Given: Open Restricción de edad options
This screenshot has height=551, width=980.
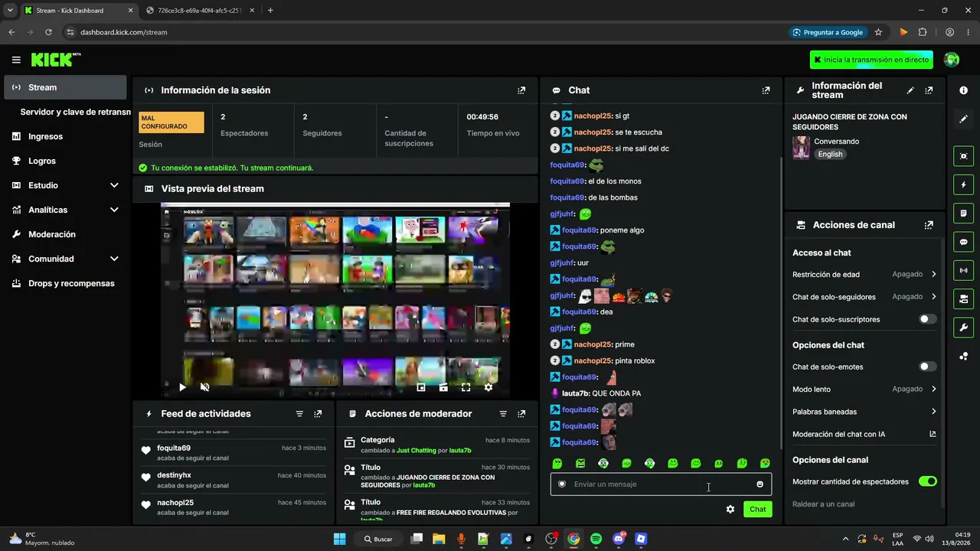Looking at the screenshot, I should pyautogui.click(x=864, y=274).
